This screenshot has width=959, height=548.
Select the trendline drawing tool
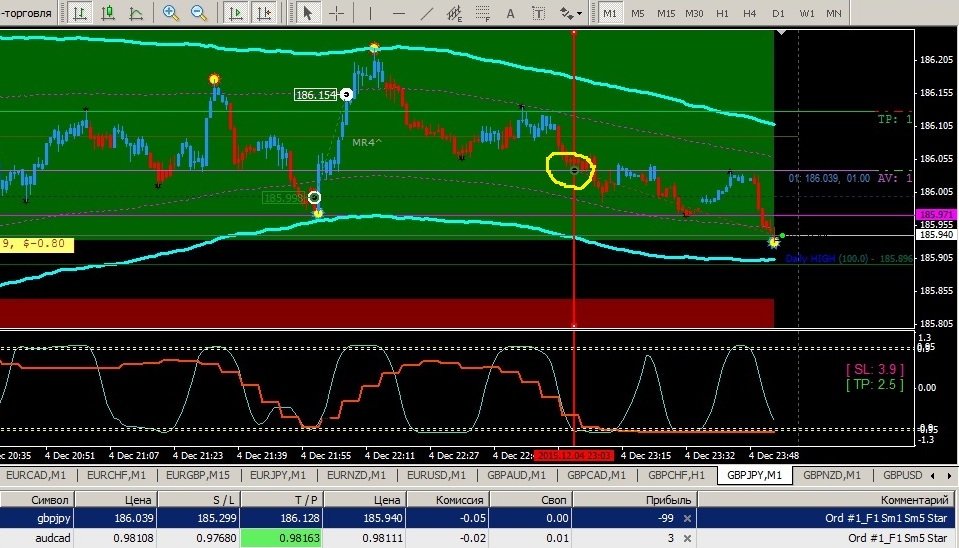point(427,13)
